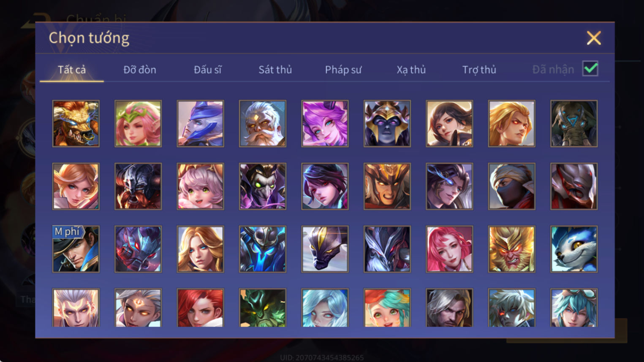Image resolution: width=644 pixels, height=362 pixels.
Task: Choose the golden monkey king hero
Action: (x=511, y=249)
